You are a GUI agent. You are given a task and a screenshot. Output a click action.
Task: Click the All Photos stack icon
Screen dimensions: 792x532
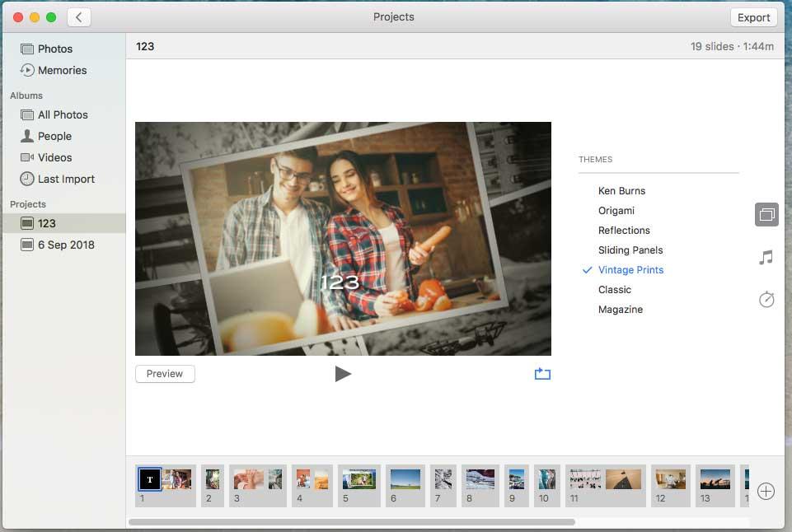tap(27, 114)
